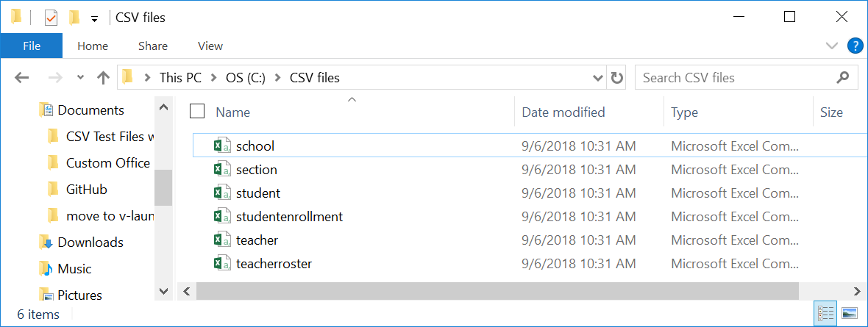Click OS (C:) in the breadcrumb path

[246, 78]
